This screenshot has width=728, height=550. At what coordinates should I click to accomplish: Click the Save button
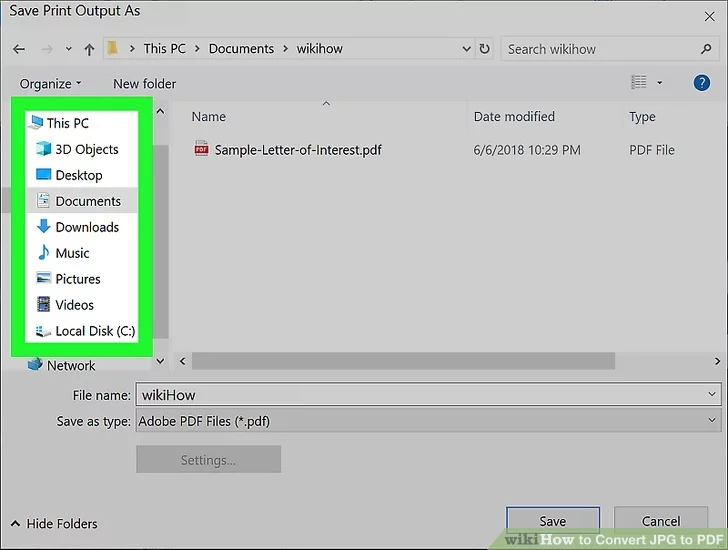(552, 521)
